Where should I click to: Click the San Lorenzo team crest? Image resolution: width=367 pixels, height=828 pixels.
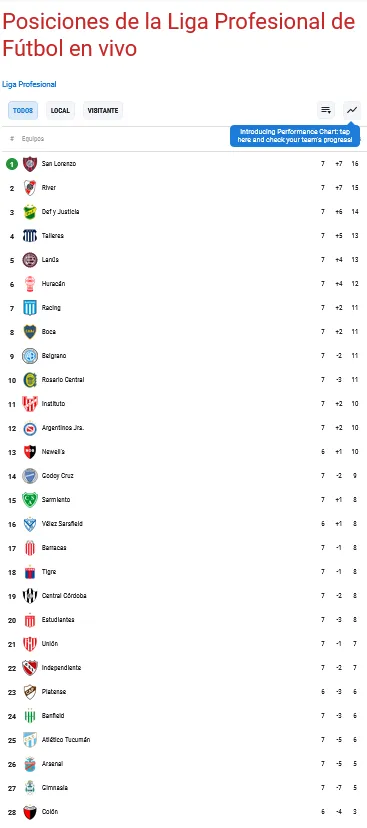(30, 164)
